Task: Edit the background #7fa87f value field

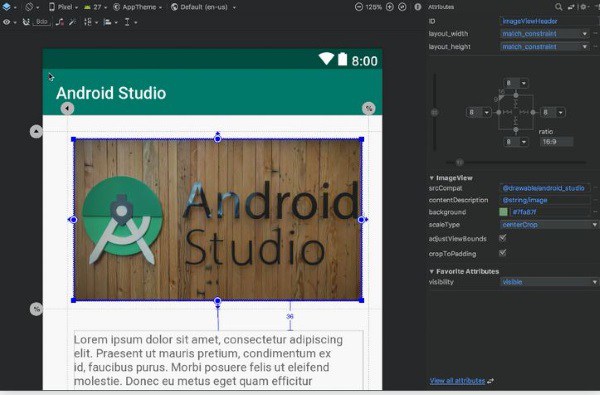Action: point(550,212)
